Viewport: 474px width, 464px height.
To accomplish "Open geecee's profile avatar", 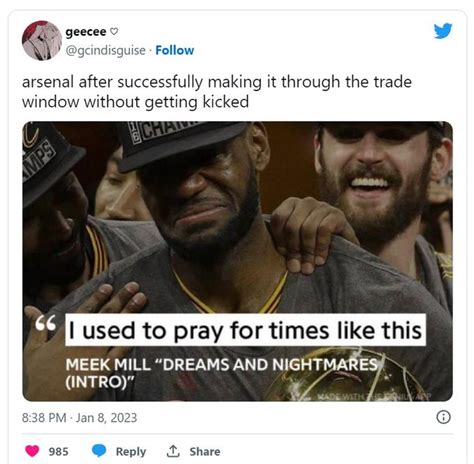I will (x=42, y=40).
